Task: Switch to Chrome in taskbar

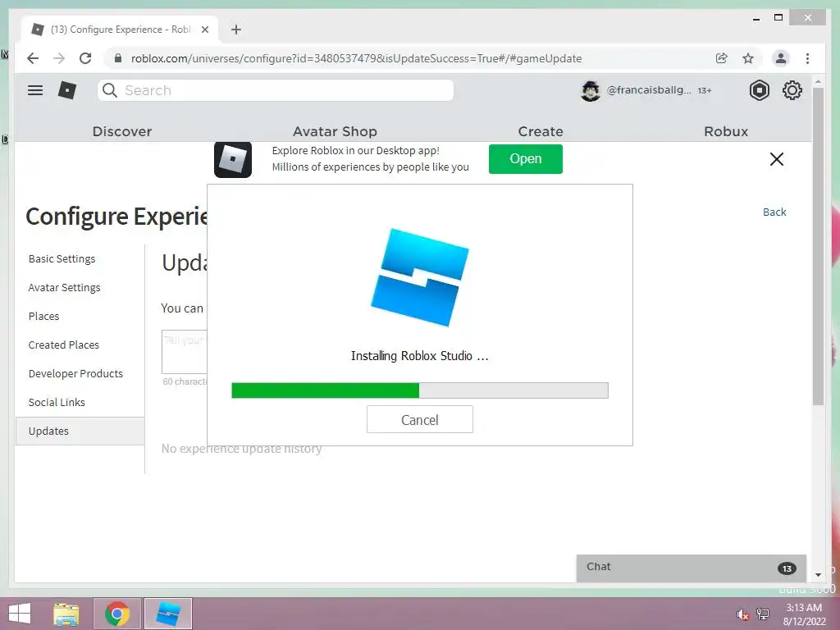Action: point(117,614)
